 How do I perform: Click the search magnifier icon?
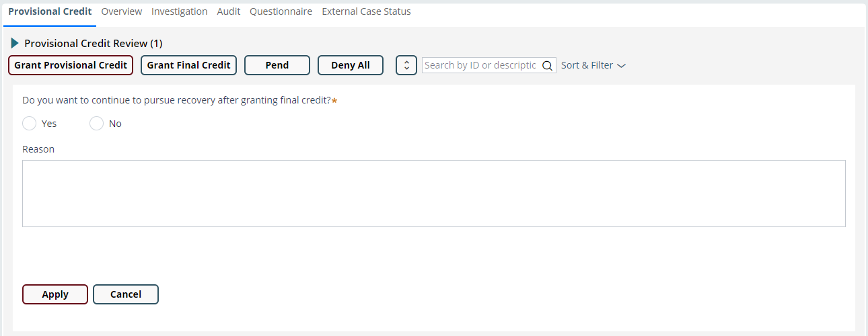pos(547,66)
